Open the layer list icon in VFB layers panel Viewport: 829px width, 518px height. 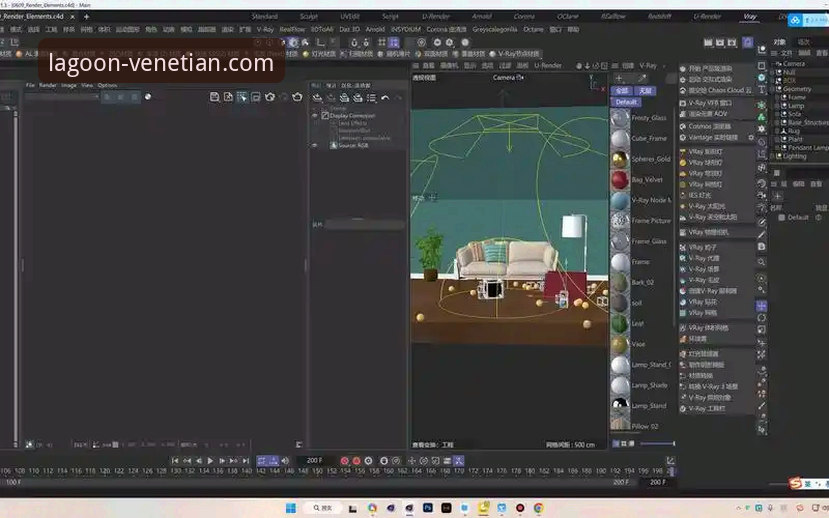tap(372, 98)
